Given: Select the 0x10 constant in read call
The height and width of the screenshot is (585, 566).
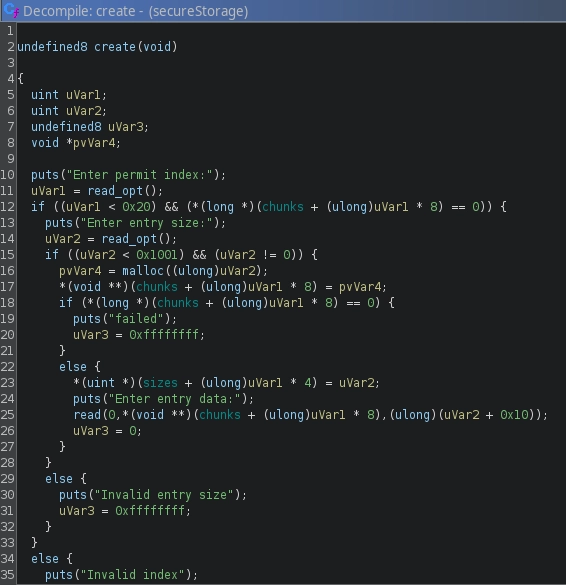Looking at the screenshot, I should click(x=514, y=415).
